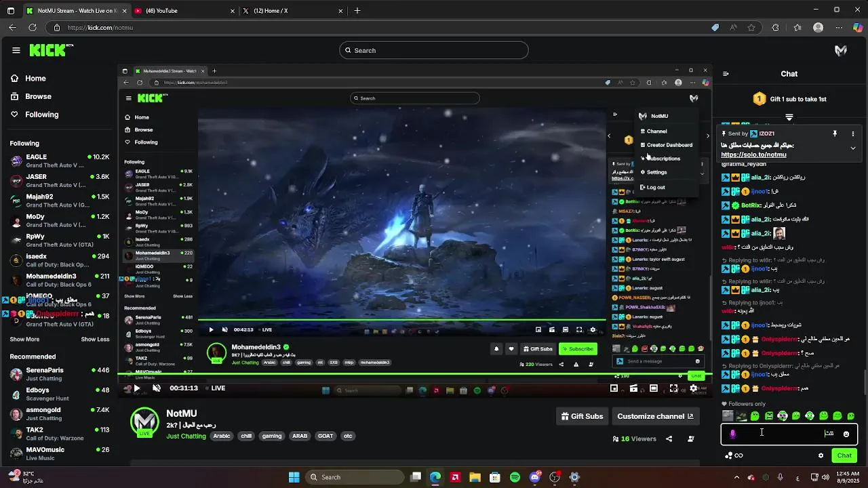Expand the gift sub leaderboard arrow
868x488 pixels.
tap(789, 117)
